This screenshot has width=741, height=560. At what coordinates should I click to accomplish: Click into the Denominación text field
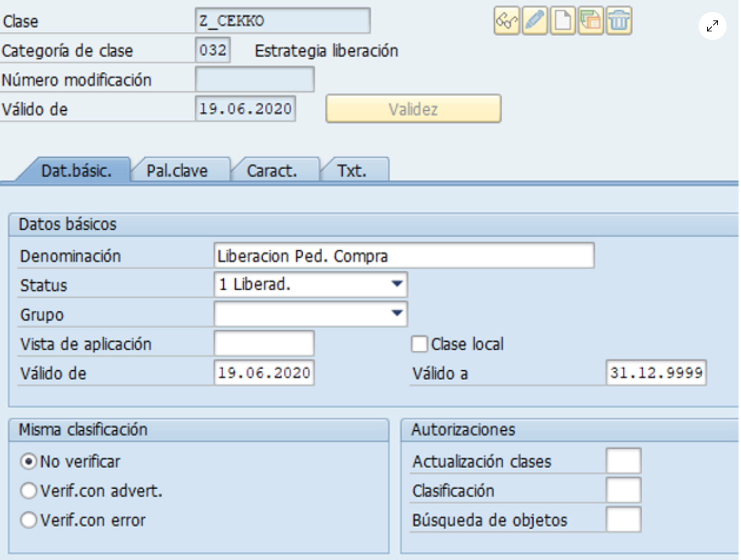[403, 256]
